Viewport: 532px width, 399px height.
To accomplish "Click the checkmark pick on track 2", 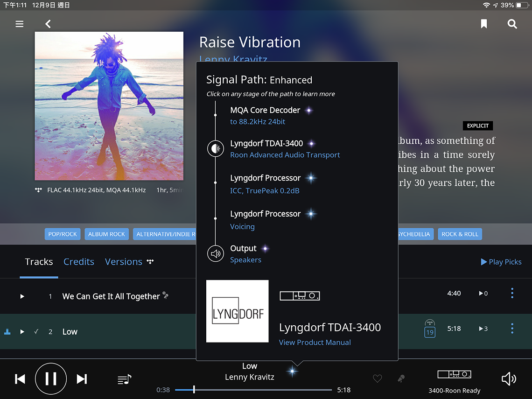I will (x=36, y=331).
